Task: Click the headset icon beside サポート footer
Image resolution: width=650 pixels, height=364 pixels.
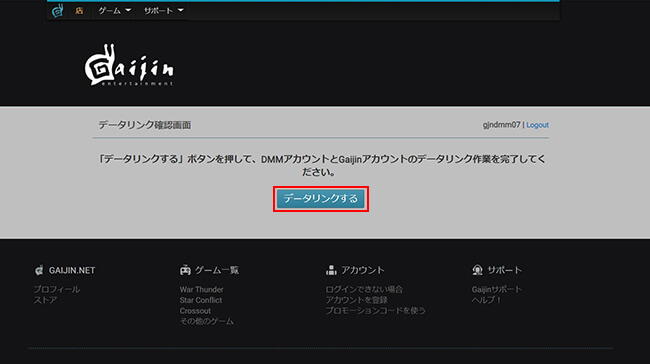Action: 477,270
